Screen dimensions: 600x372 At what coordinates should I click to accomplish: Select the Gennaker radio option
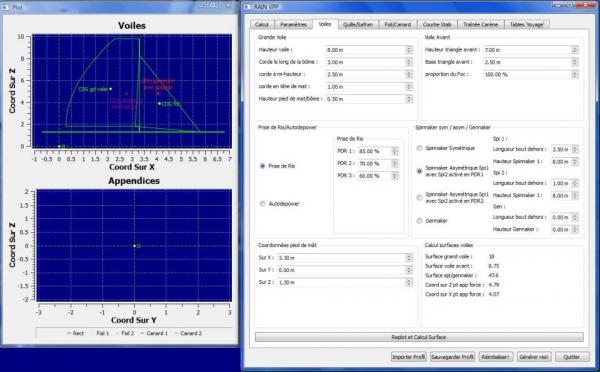[419, 220]
